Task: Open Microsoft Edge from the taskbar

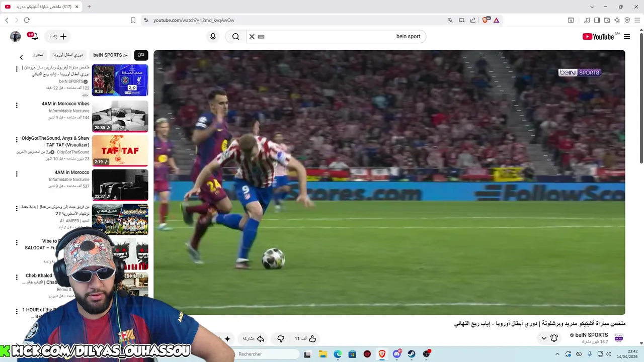Action: tap(338, 354)
